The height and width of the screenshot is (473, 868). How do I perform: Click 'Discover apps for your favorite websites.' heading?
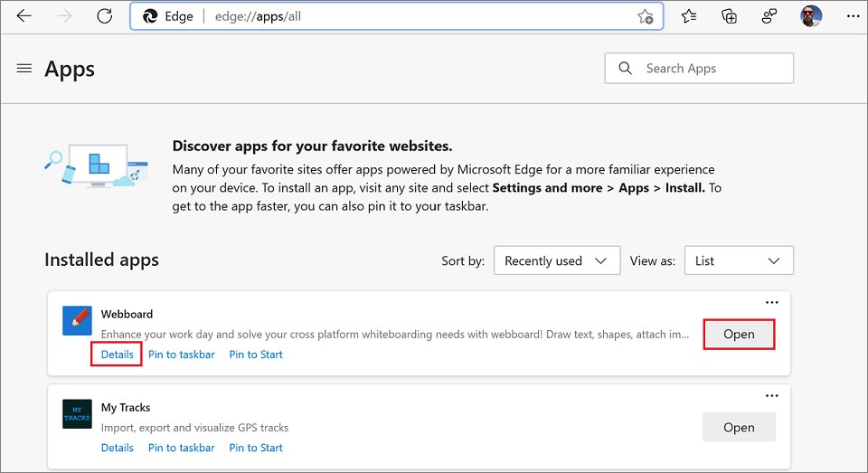(x=312, y=147)
